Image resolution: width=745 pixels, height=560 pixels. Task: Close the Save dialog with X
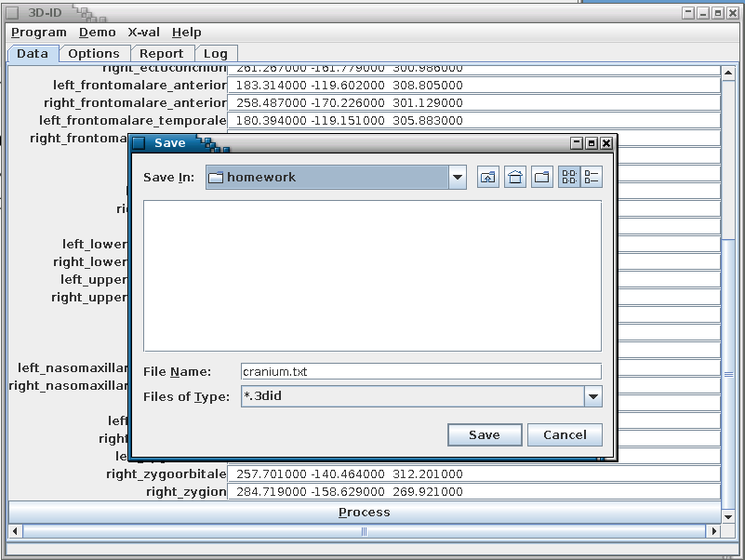click(x=606, y=143)
